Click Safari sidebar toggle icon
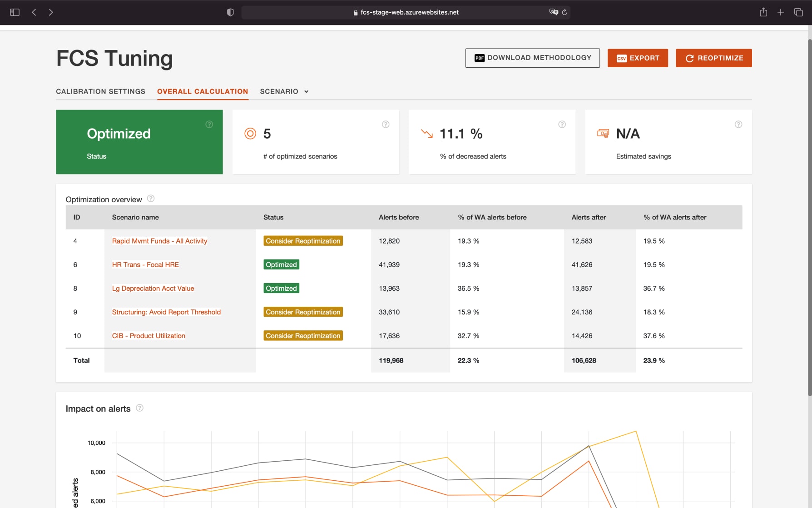The image size is (812, 508). tap(15, 12)
